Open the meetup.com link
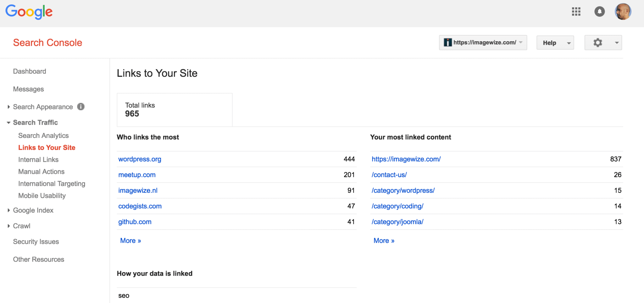The image size is (644, 303). click(137, 175)
